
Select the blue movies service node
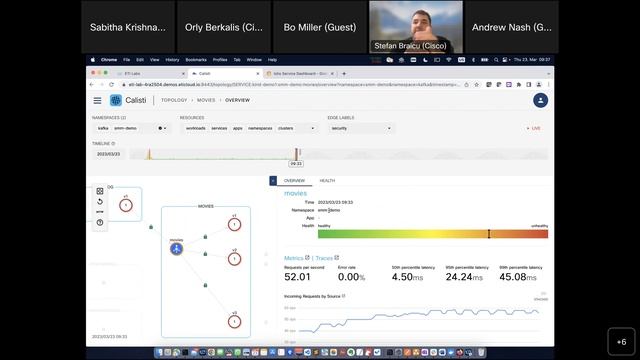click(176, 249)
